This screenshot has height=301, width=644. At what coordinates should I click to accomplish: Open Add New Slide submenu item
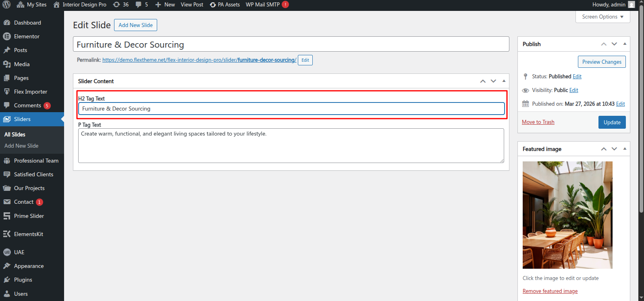point(21,146)
